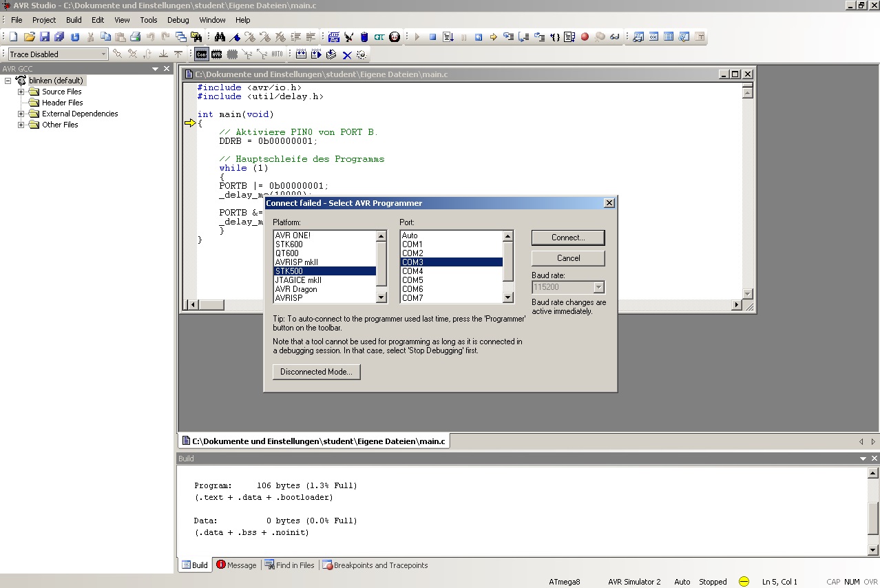This screenshot has width=880, height=588.
Task: Open the File menu
Action: coord(17,20)
